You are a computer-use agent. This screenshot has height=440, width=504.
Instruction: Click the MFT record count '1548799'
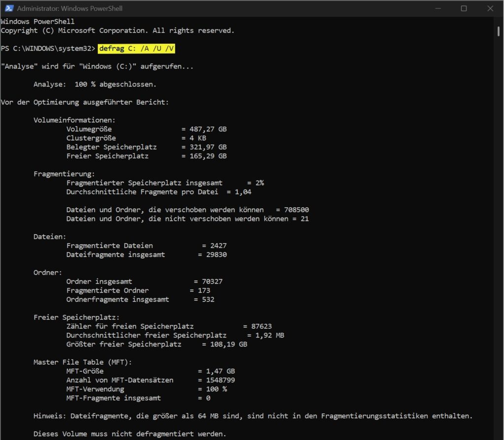[220, 380]
